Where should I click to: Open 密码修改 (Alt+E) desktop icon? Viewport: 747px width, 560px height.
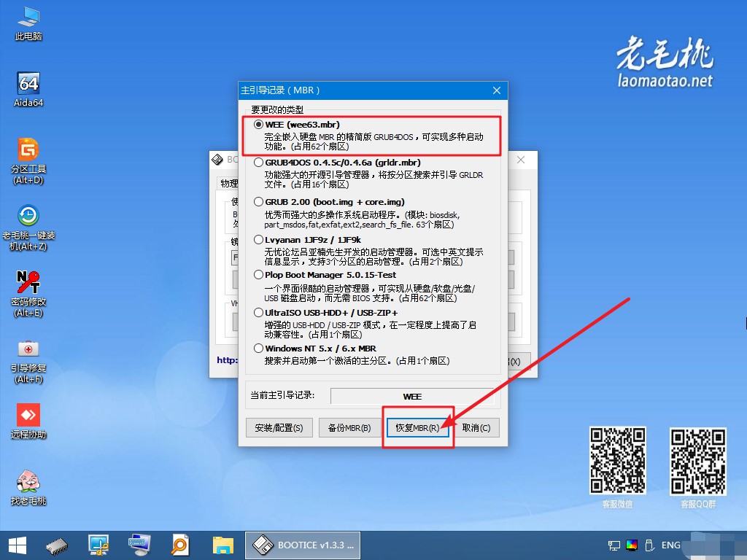[28, 294]
